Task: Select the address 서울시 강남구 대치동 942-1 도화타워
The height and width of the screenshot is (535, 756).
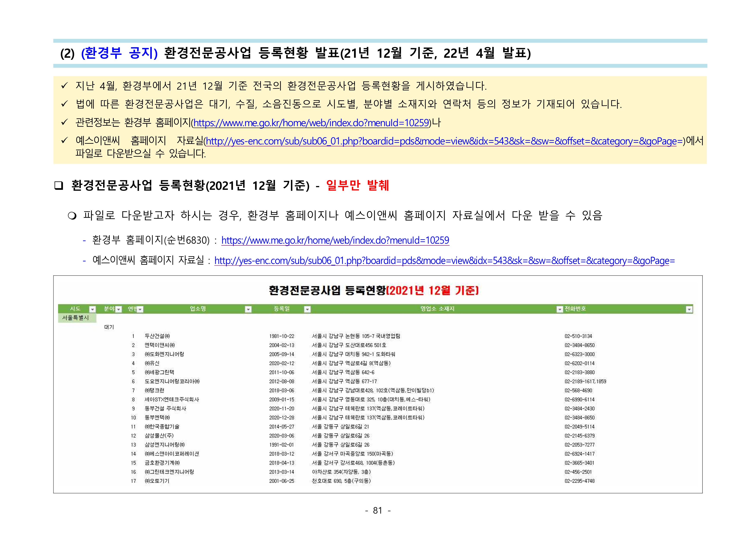Action: pyautogui.click(x=354, y=354)
